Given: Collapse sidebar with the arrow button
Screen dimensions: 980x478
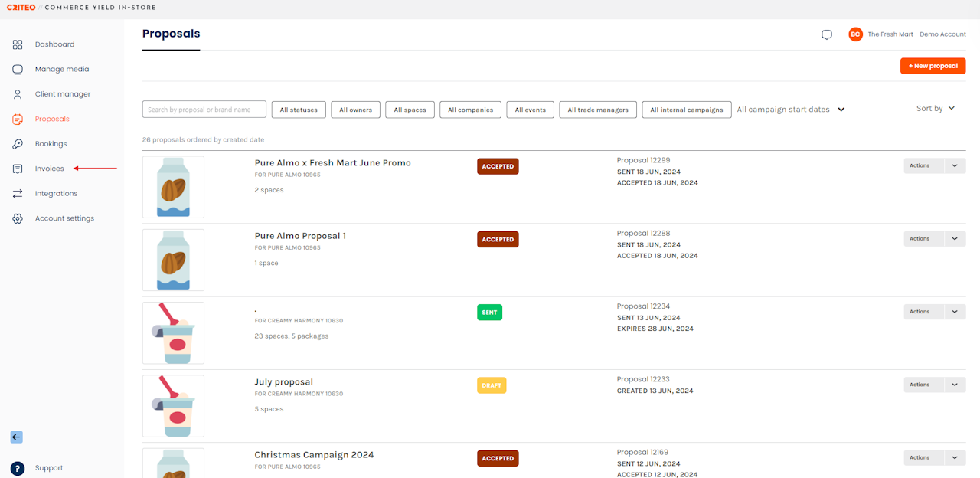Looking at the screenshot, I should [16, 437].
